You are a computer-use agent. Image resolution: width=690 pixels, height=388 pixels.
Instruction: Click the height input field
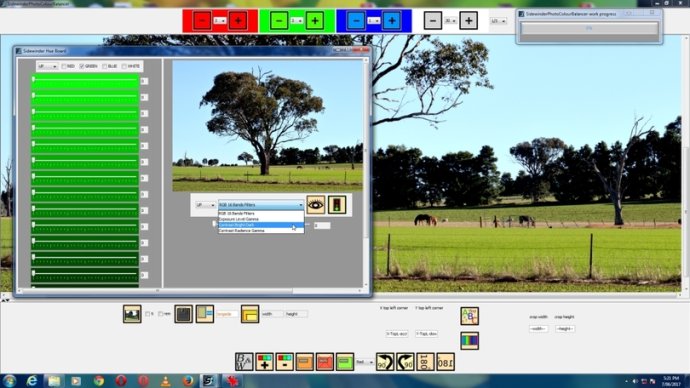tap(296, 314)
